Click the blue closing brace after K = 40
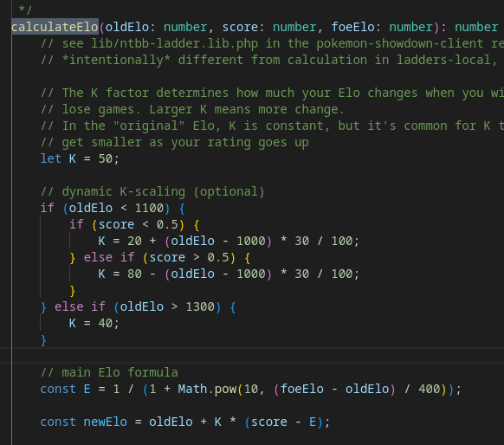The image size is (504, 445). (43, 340)
